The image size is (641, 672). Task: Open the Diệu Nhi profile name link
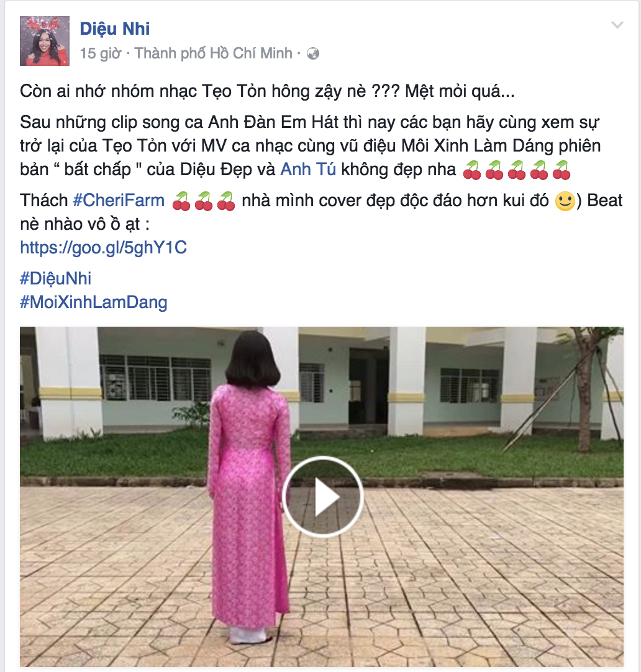click(115, 29)
